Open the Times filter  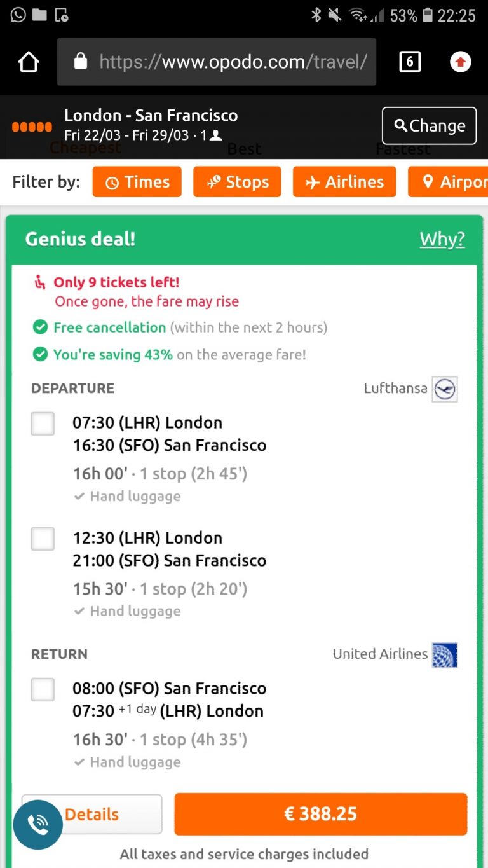click(x=137, y=182)
